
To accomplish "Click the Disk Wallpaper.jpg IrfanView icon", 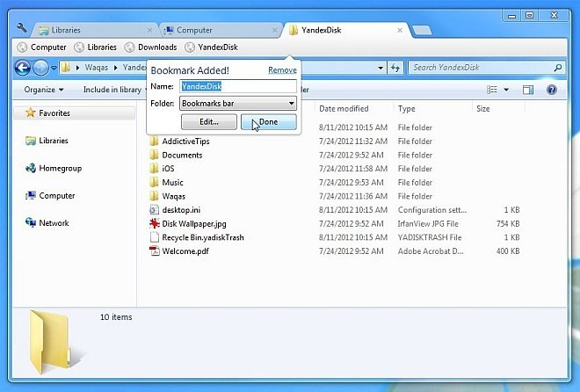I will click(x=155, y=223).
